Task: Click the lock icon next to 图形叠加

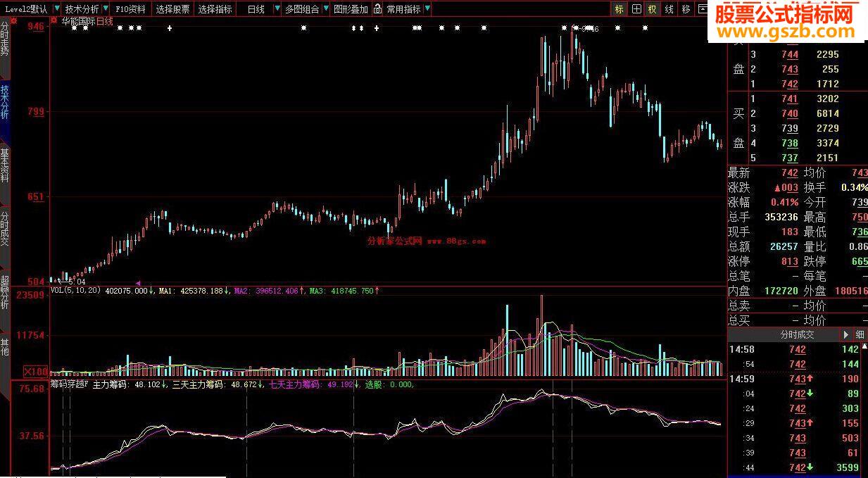Action: 377,9
